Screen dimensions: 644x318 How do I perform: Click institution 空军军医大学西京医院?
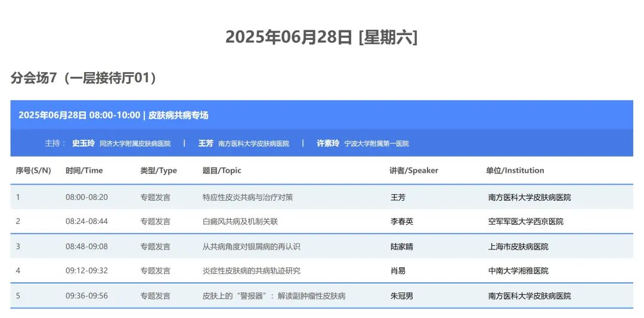(x=526, y=222)
